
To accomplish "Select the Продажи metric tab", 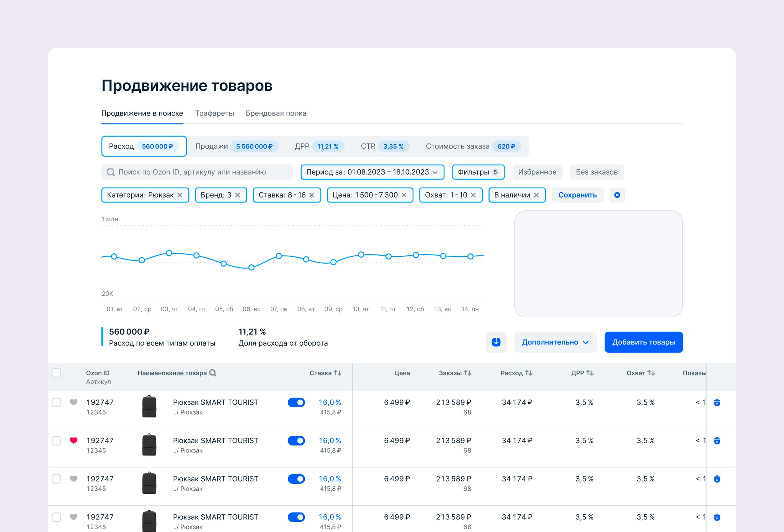I will pos(237,146).
